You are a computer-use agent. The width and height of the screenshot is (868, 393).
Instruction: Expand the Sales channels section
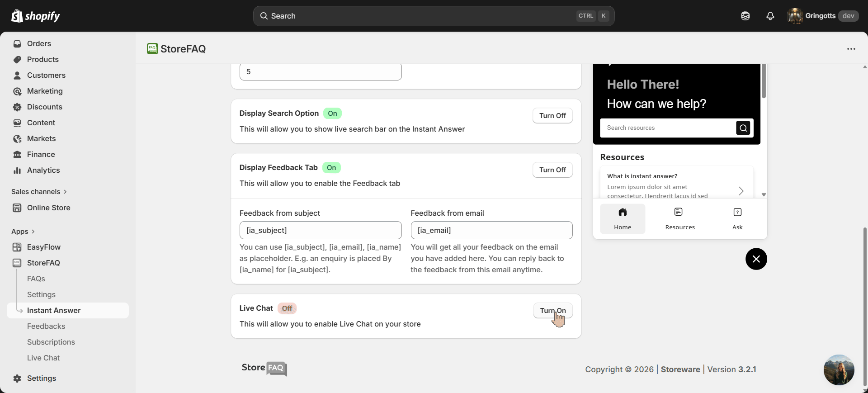(x=39, y=192)
